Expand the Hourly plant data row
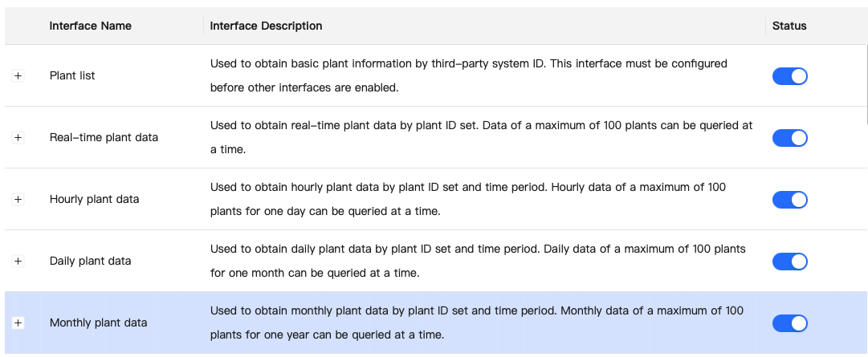This screenshot has width=868, height=357. click(x=18, y=199)
